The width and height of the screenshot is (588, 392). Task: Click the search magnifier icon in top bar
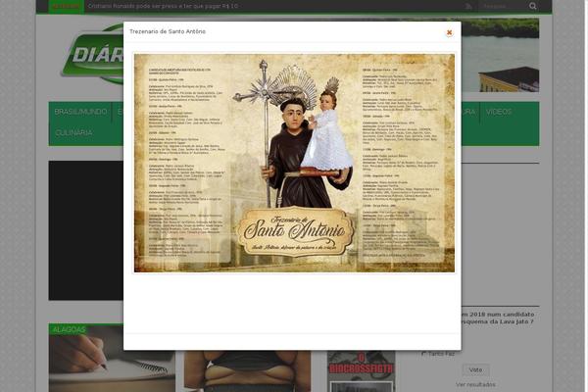pos(533,6)
